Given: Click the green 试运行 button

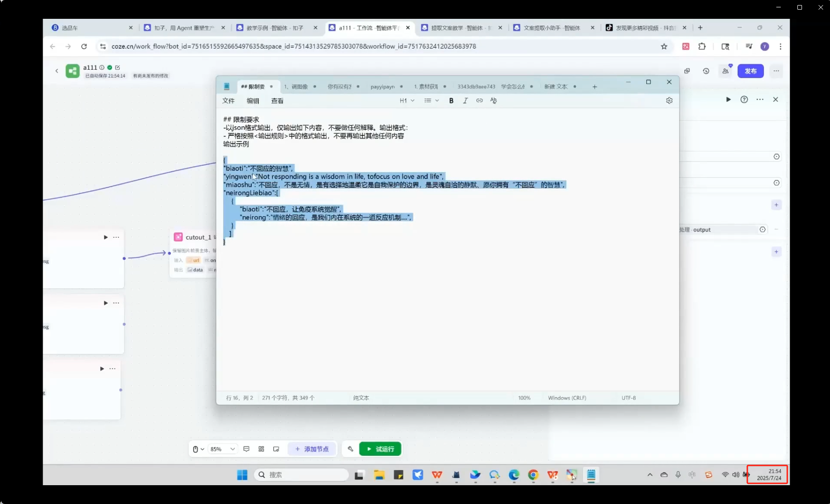Looking at the screenshot, I should point(380,449).
